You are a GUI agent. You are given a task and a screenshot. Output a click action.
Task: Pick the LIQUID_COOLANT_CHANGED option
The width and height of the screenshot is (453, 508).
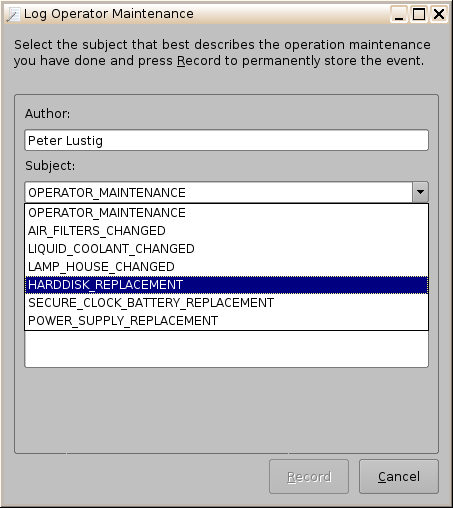tap(227, 249)
